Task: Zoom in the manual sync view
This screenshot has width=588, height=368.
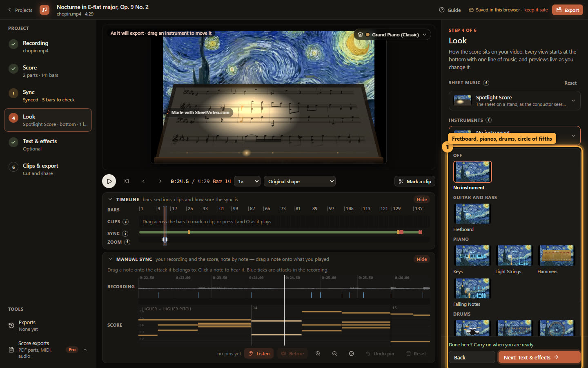Action: (x=318, y=354)
